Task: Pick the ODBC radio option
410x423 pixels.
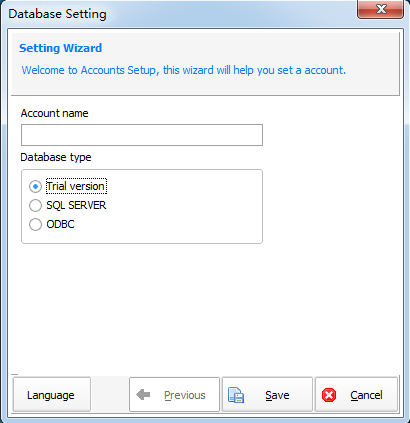Action: click(35, 224)
